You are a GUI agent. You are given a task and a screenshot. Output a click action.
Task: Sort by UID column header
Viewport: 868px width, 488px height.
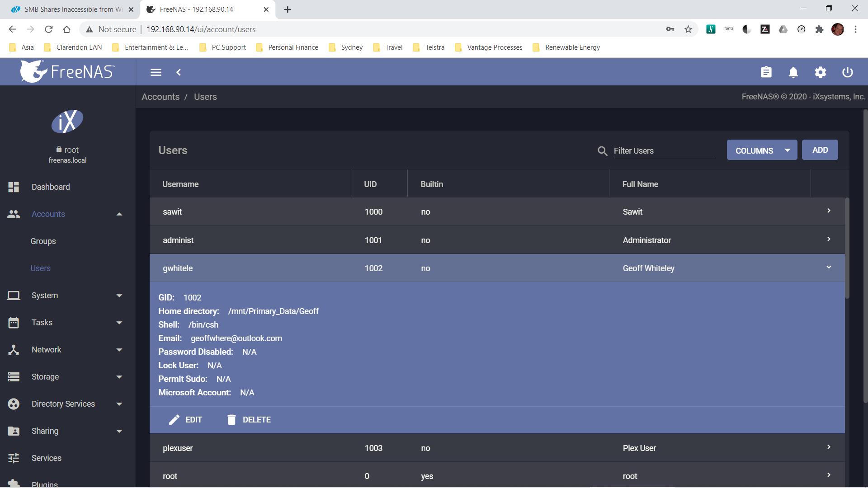(370, 184)
